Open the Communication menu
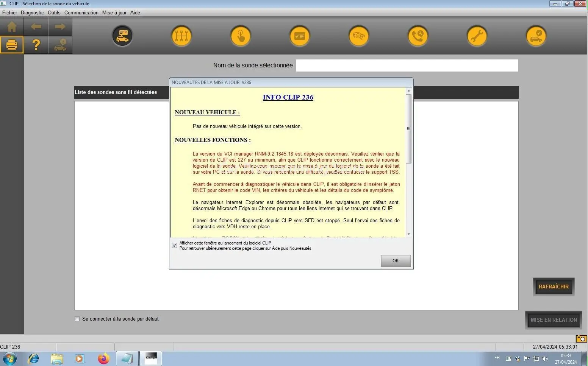The image size is (588, 366). point(81,12)
